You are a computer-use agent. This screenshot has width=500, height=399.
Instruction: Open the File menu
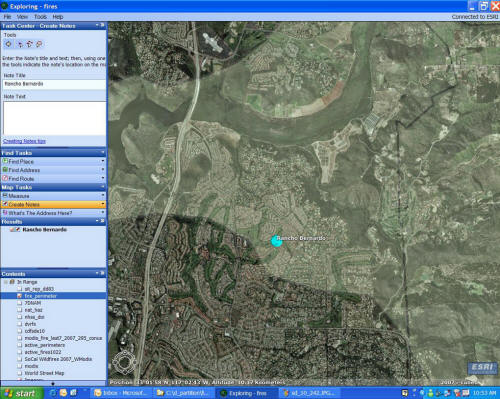pyautogui.click(x=7, y=17)
